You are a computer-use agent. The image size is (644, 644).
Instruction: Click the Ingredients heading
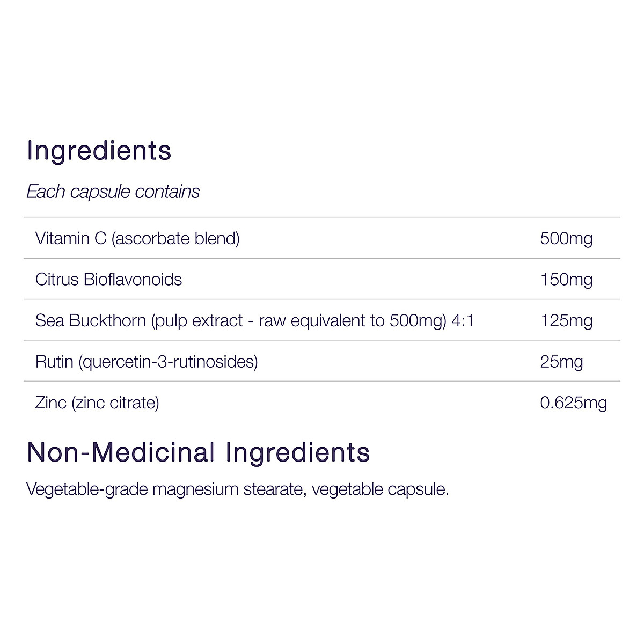coord(99,151)
